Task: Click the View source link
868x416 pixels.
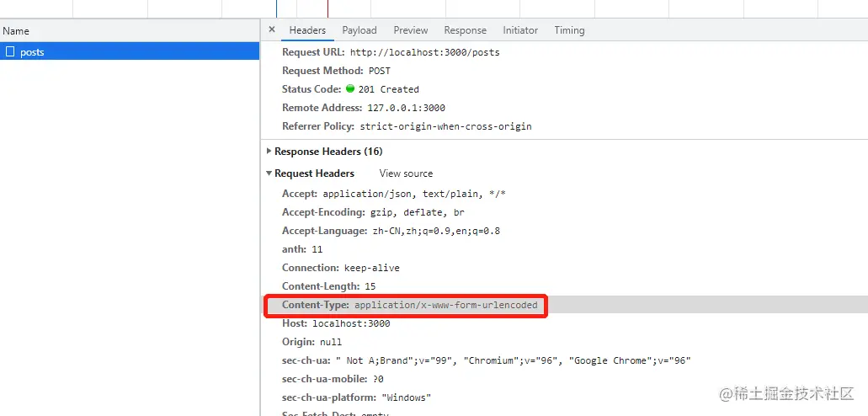Action: click(x=407, y=173)
